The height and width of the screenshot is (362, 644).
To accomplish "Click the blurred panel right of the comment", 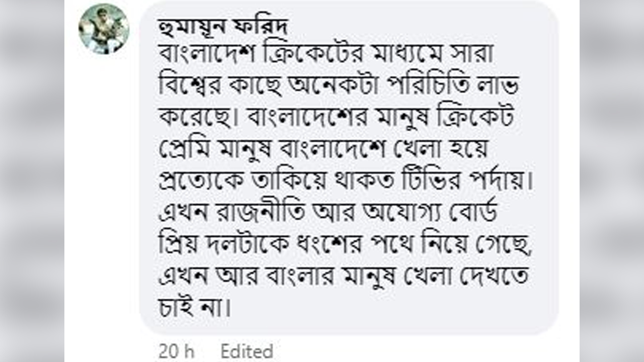I will tap(612, 181).
